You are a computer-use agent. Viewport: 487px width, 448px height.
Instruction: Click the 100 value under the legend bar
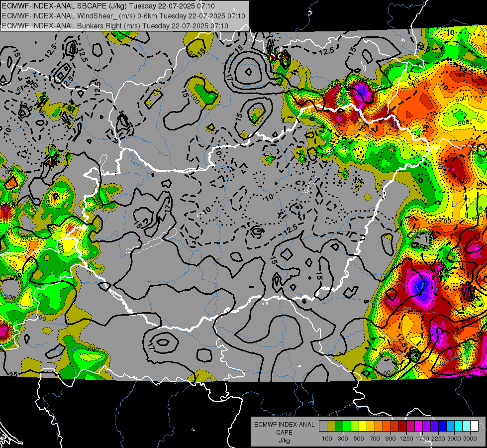tap(327, 439)
